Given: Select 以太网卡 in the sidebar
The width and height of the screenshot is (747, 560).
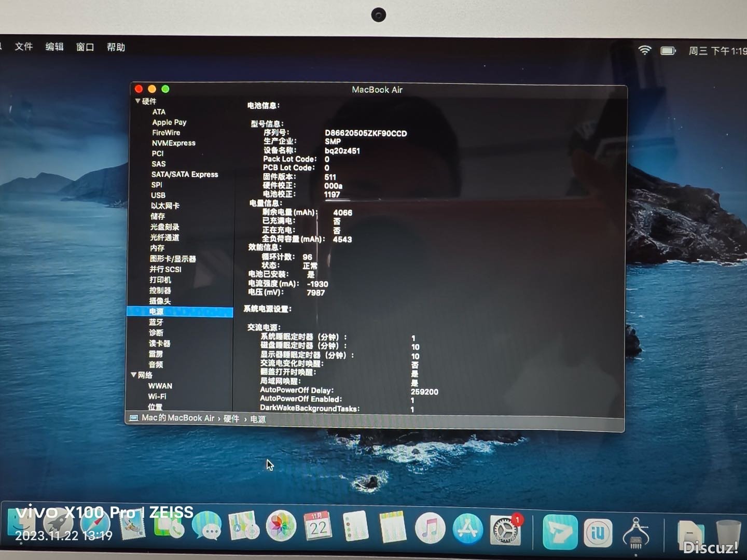Looking at the screenshot, I should [165, 206].
